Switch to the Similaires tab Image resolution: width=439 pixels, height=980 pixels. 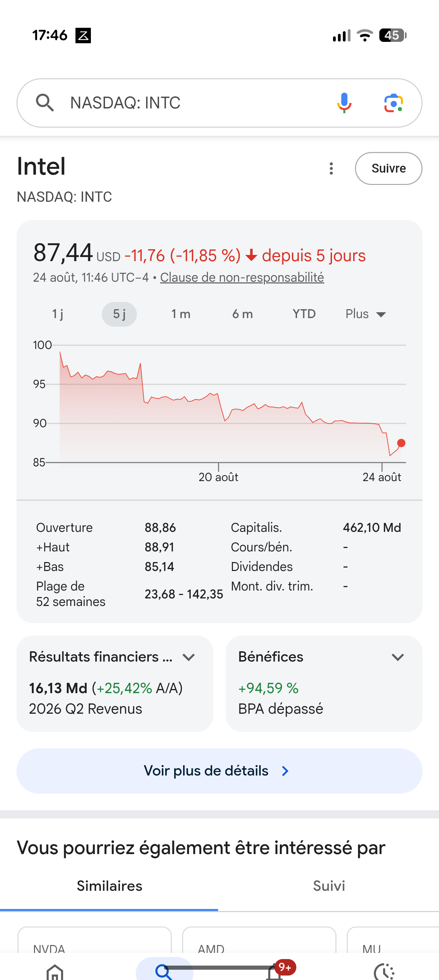click(x=109, y=886)
